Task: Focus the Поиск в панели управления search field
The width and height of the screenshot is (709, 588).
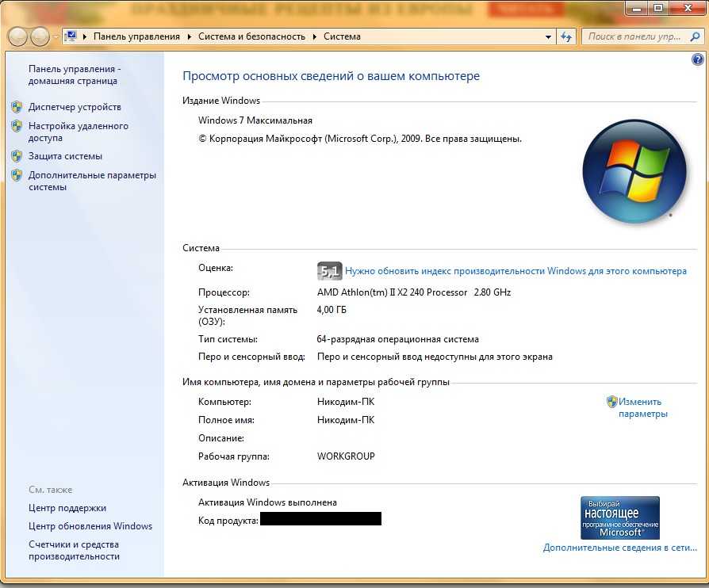Action: (634, 36)
